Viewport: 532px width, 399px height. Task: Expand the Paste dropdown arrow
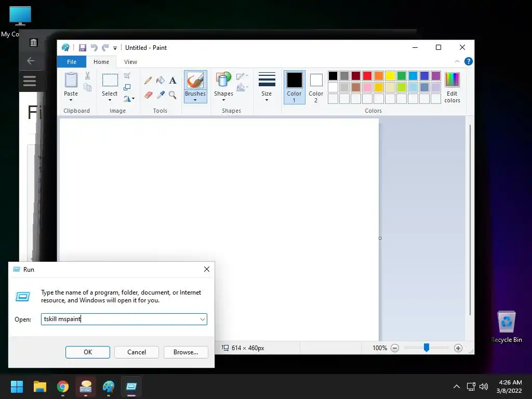[71, 100]
